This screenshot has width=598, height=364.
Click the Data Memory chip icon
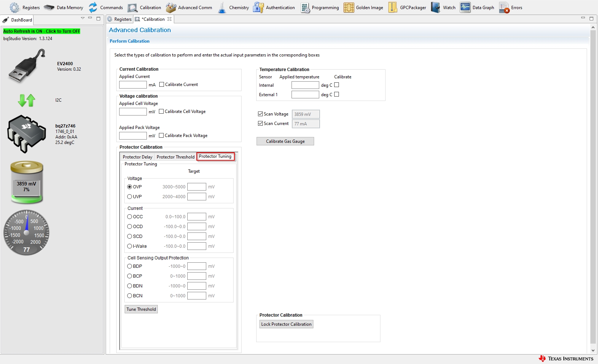[x=49, y=8]
